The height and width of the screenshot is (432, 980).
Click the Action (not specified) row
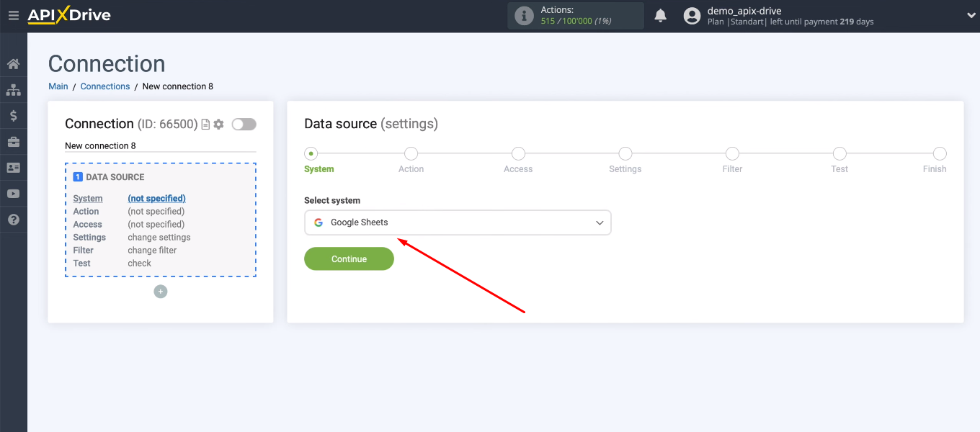[x=129, y=212]
